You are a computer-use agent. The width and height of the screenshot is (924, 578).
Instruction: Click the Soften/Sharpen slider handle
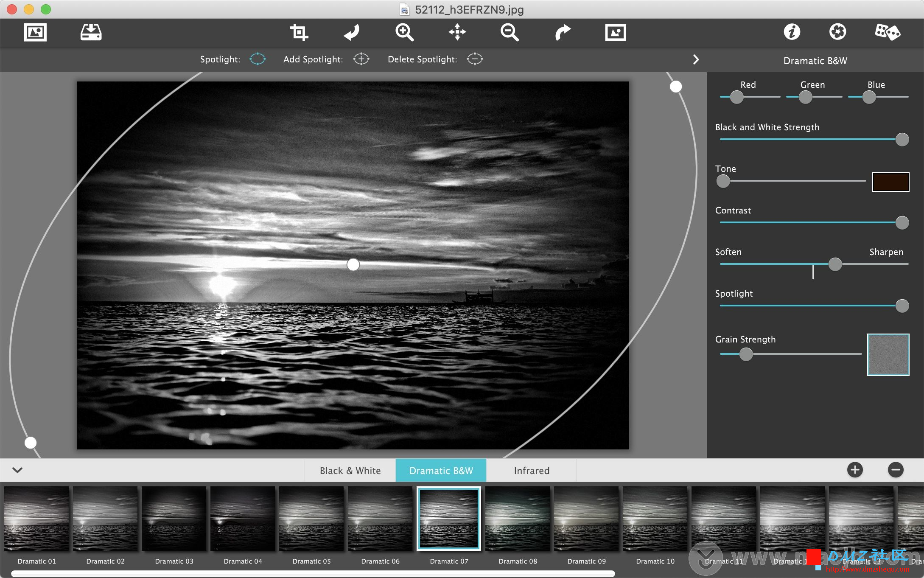tap(835, 264)
